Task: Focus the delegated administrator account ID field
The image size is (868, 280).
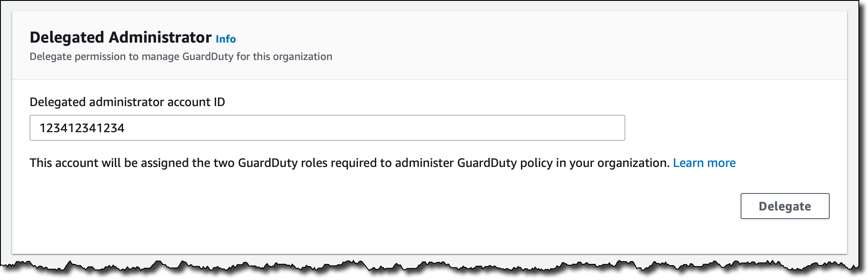Action: 327,128
